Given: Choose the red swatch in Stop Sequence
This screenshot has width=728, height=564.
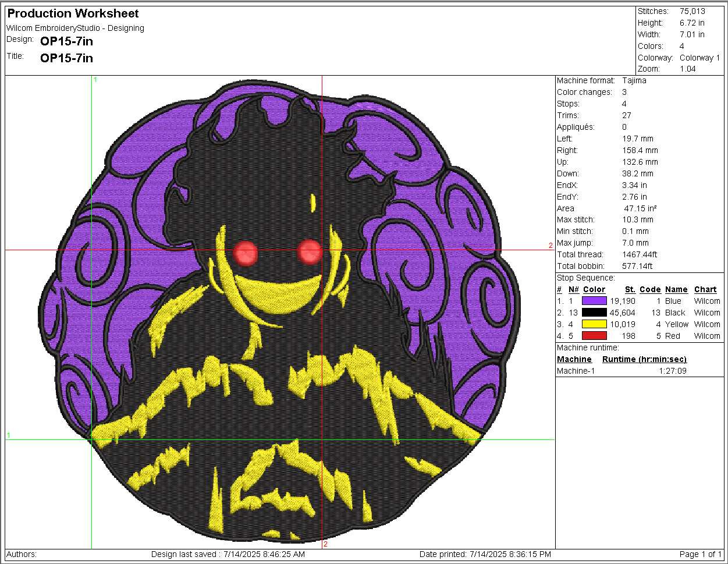Looking at the screenshot, I should pyautogui.click(x=594, y=336).
